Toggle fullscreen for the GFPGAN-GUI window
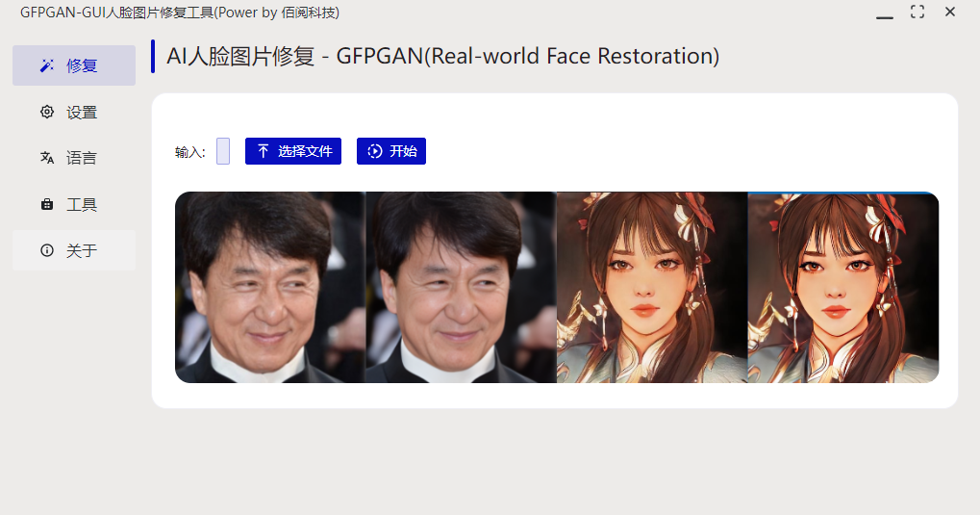Screen dimensions: 980x515 coord(917,12)
